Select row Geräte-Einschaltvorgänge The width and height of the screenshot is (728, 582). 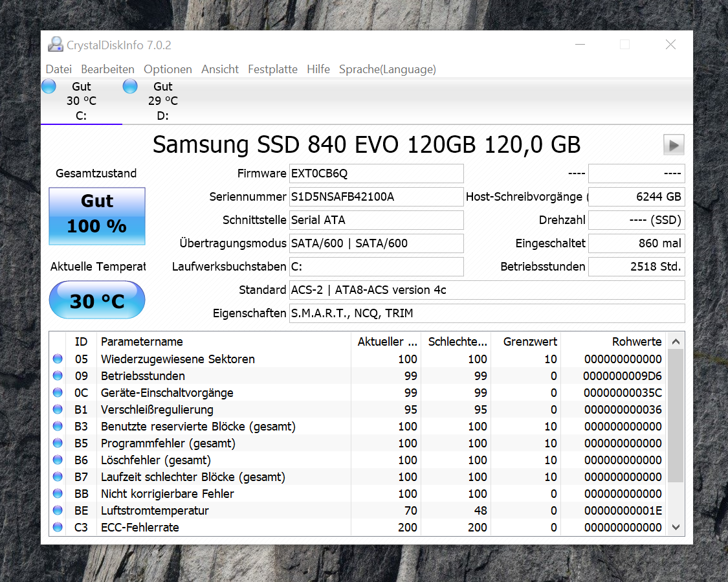(x=358, y=392)
